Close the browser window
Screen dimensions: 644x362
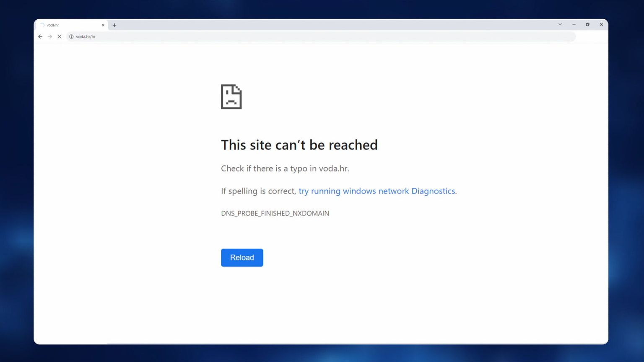click(601, 24)
